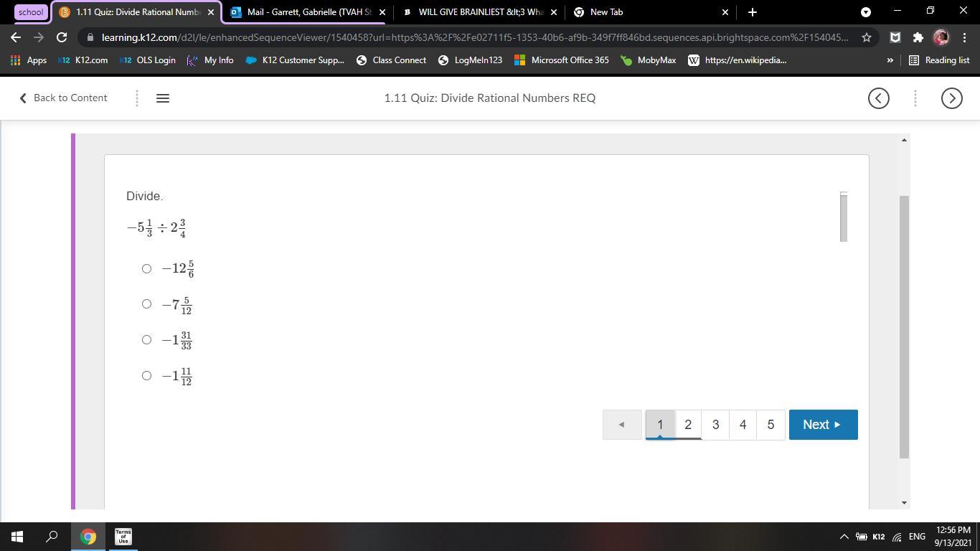The height and width of the screenshot is (551, 980).
Task: Click the Next button
Action: point(823,425)
